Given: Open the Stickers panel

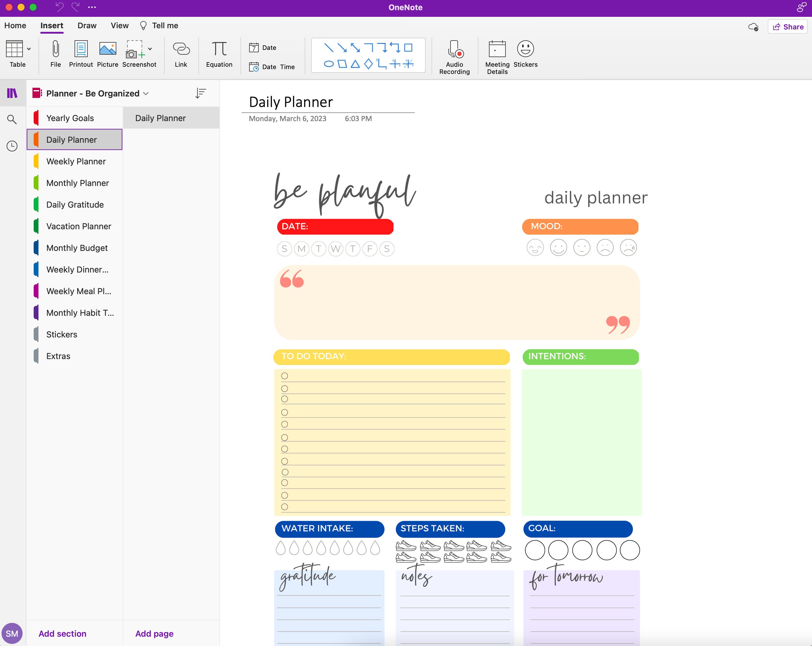Looking at the screenshot, I should [x=525, y=55].
